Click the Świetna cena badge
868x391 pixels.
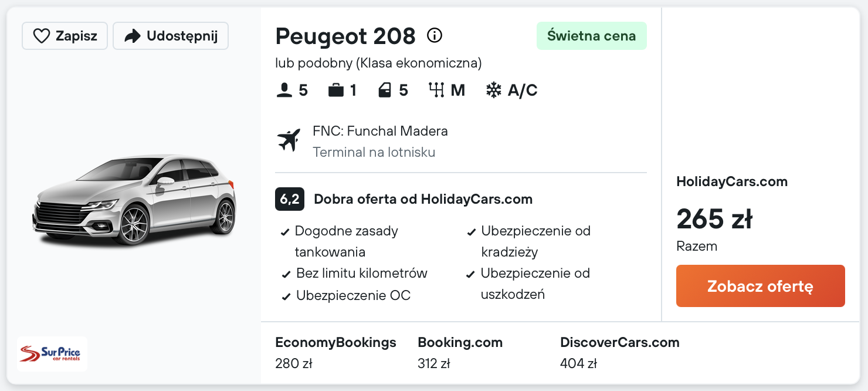click(x=591, y=36)
